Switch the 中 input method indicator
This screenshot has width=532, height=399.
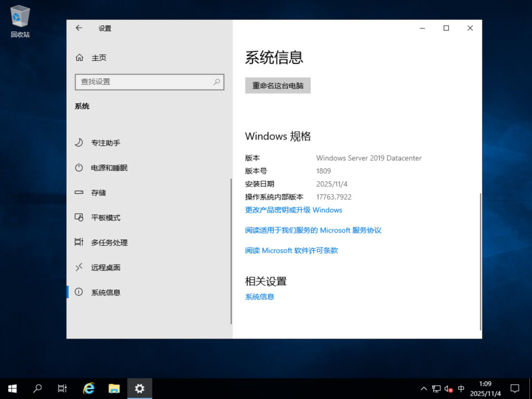click(461, 389)
